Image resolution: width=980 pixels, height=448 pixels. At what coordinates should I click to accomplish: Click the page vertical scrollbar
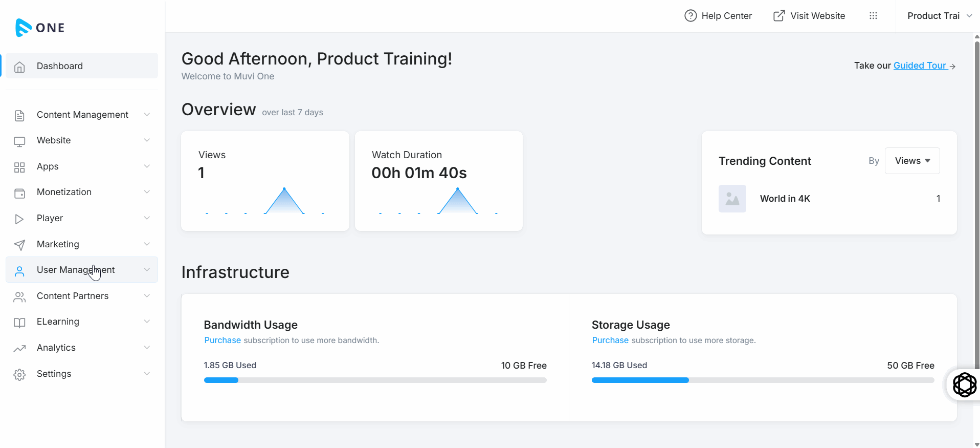pyautogui.click(x=977, y=205)
